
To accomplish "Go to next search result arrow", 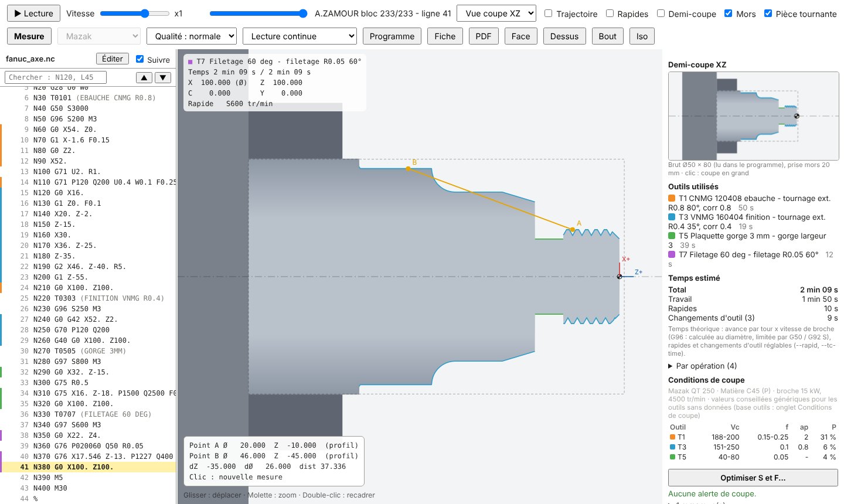I will pos(163,77).
